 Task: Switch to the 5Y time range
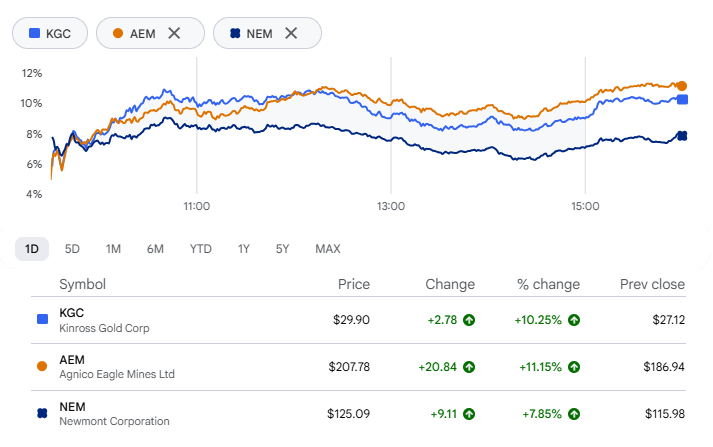point(282,249)
